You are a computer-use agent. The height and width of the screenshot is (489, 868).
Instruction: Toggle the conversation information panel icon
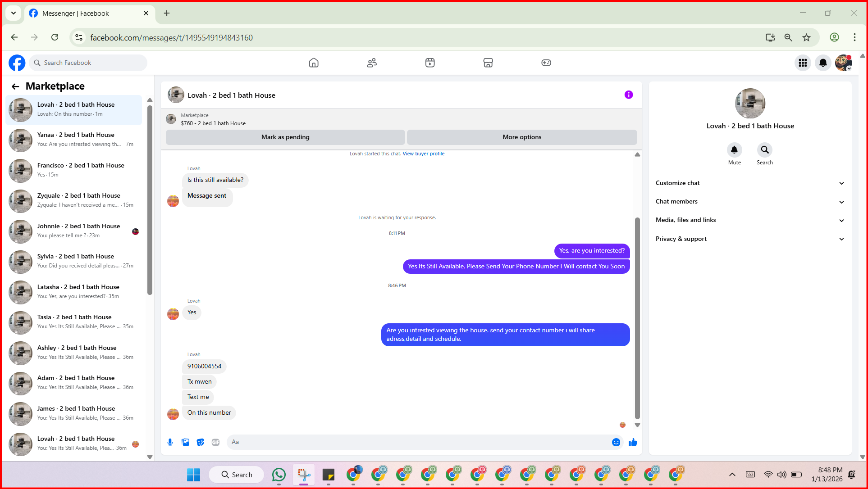click(x=629, y=95)
